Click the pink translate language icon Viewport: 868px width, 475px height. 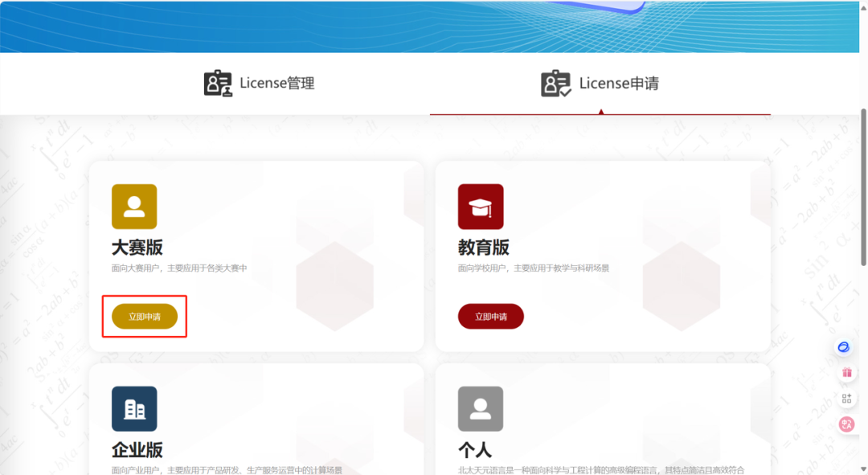[846, 424]
